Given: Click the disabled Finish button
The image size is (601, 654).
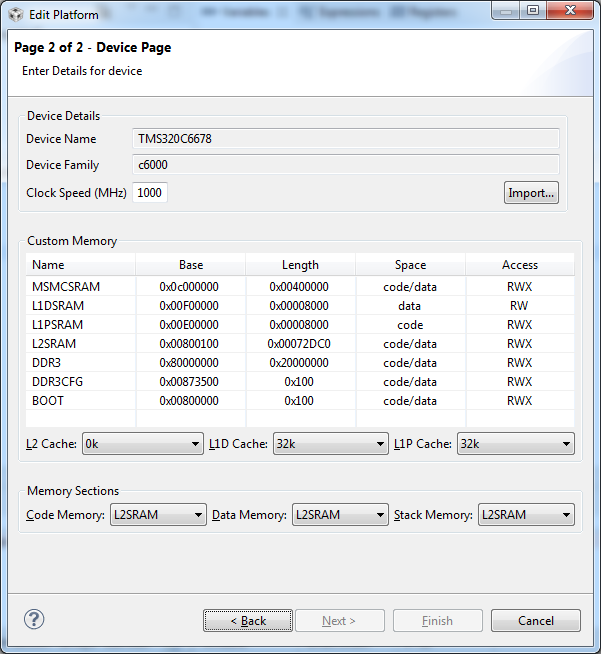Looking at the screenshot, I should click(x=438, y=621).
